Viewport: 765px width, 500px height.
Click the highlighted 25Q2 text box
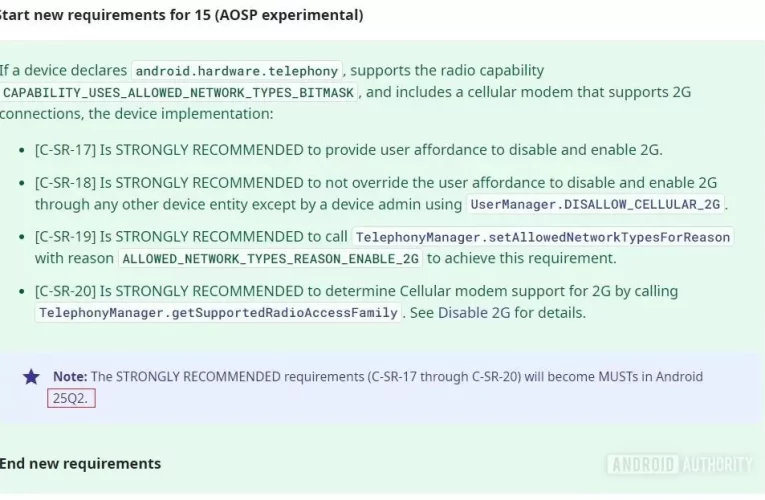(x=71, y=397)
